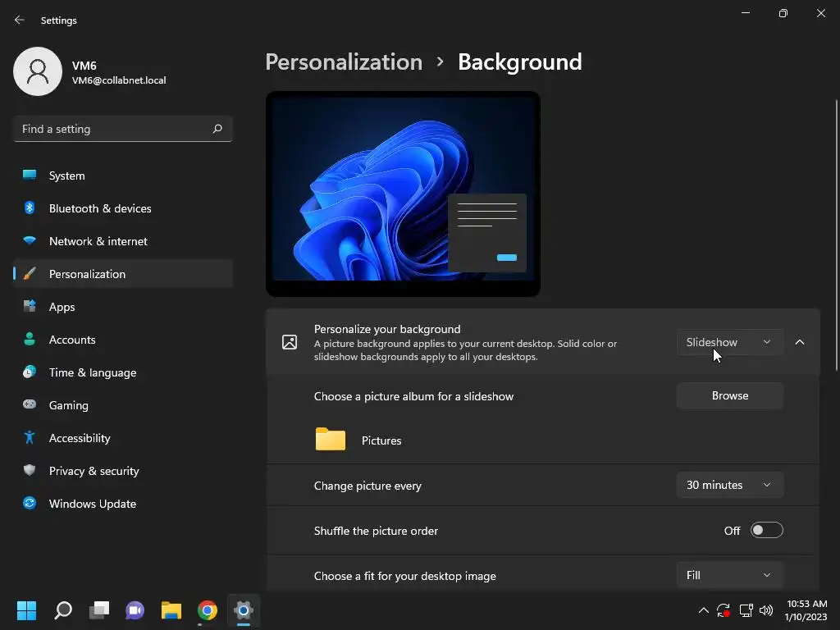Open Network & internet settings

point(123,241)
